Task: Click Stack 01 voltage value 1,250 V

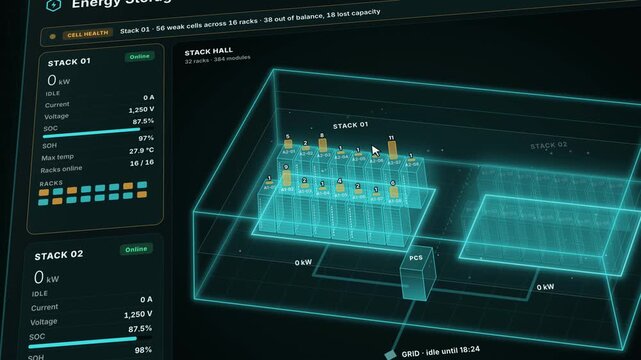Action: [141, 110]
